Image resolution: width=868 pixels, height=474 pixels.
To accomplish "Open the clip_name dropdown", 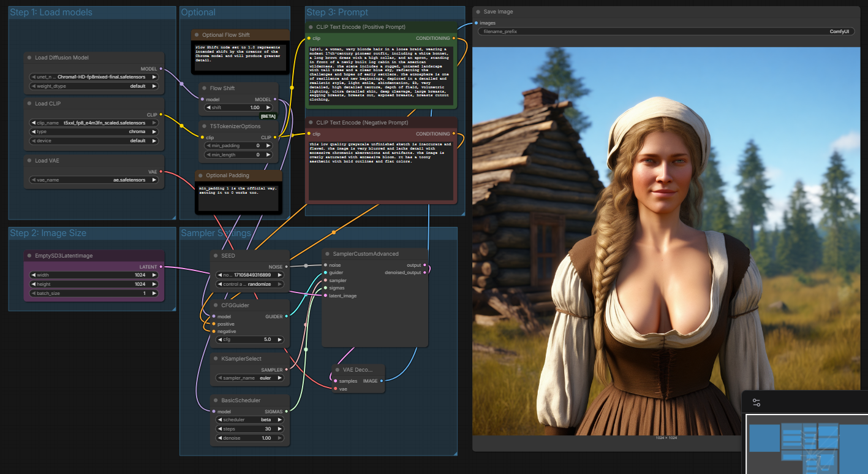I will pos(94,123).
